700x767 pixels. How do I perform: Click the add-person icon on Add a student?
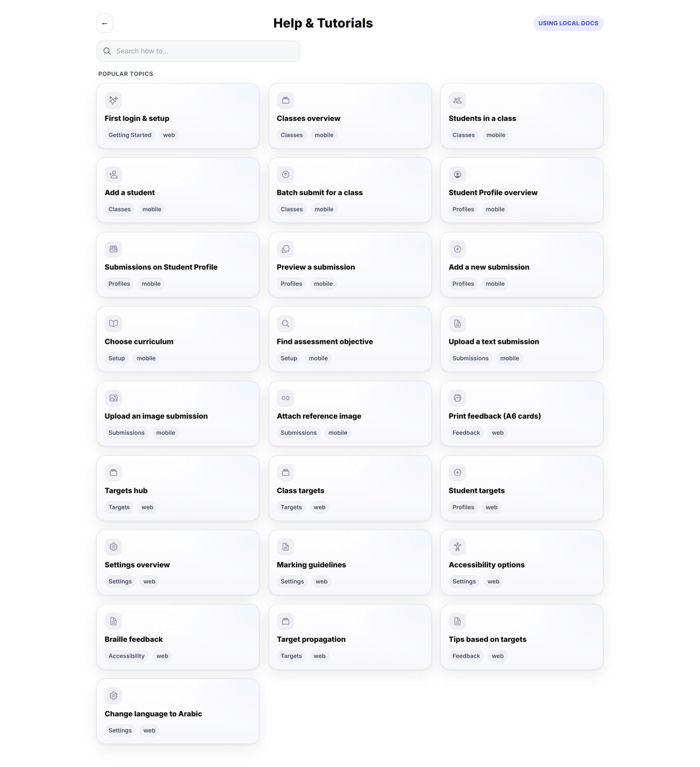pos(113,175)
